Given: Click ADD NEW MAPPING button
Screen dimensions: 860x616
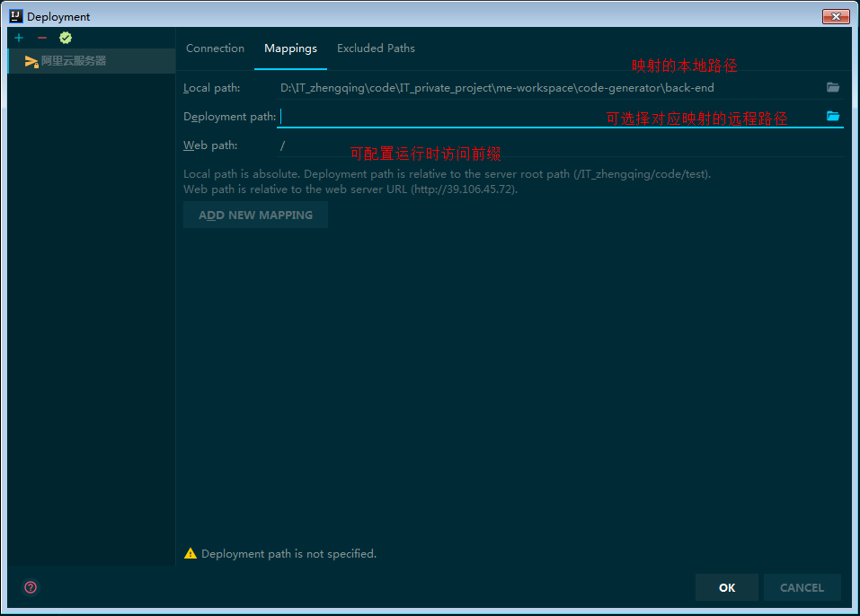Looking at the screenshot, I should [255, 215].
